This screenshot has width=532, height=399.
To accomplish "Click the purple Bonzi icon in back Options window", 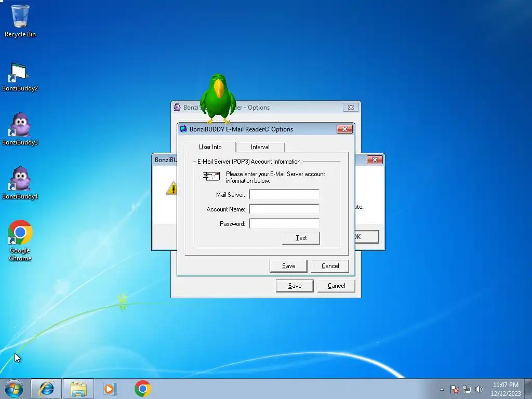I will 177,107.
